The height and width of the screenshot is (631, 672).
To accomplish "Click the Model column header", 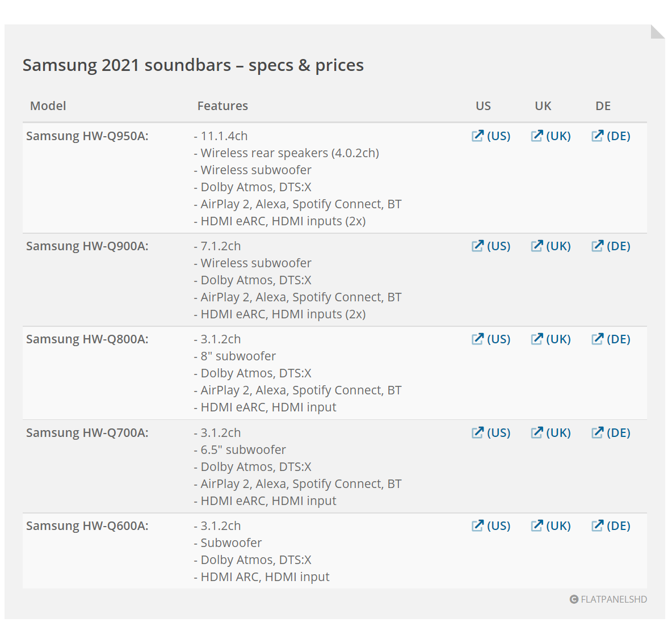I will 48,106.
